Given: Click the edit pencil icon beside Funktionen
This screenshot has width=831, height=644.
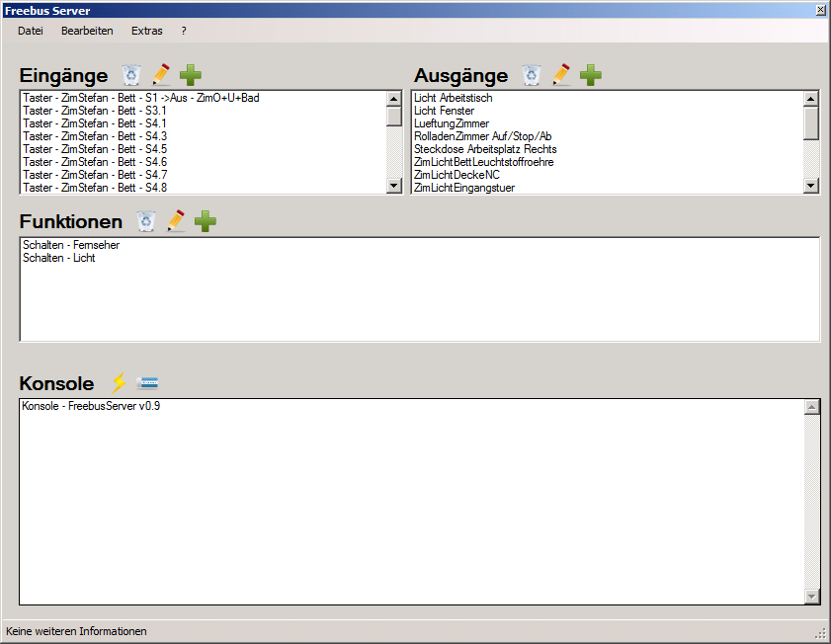Looking at the screenshot, I should 176,221.
